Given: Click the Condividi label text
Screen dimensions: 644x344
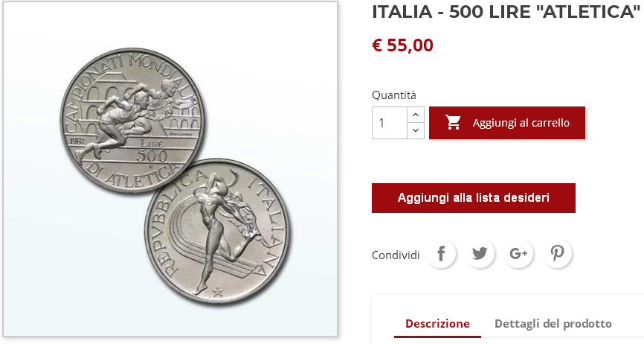Looking at the screenshot, I should pos(396,255).
